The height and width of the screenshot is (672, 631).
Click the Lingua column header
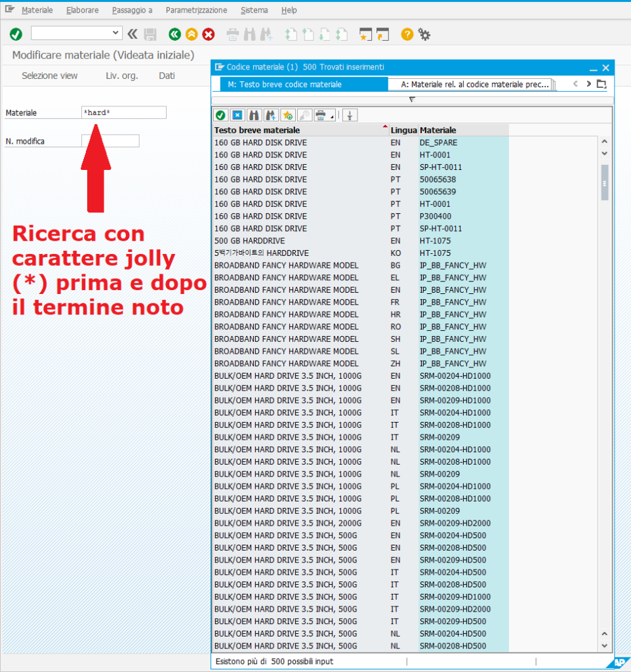coord(403,131)
